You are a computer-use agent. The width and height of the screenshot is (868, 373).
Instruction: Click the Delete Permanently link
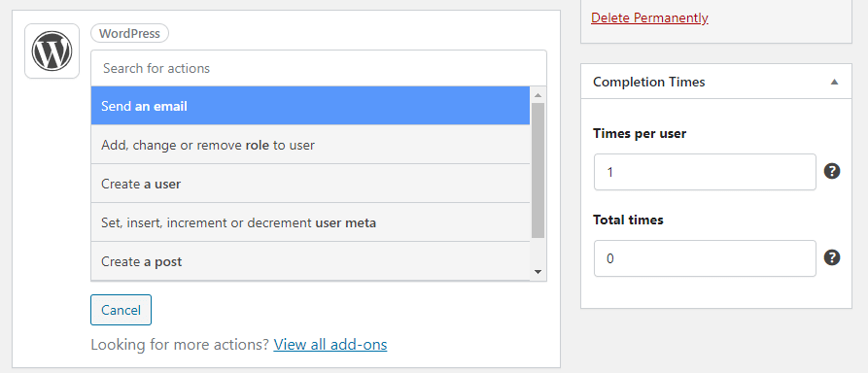[x=649, y=17]
